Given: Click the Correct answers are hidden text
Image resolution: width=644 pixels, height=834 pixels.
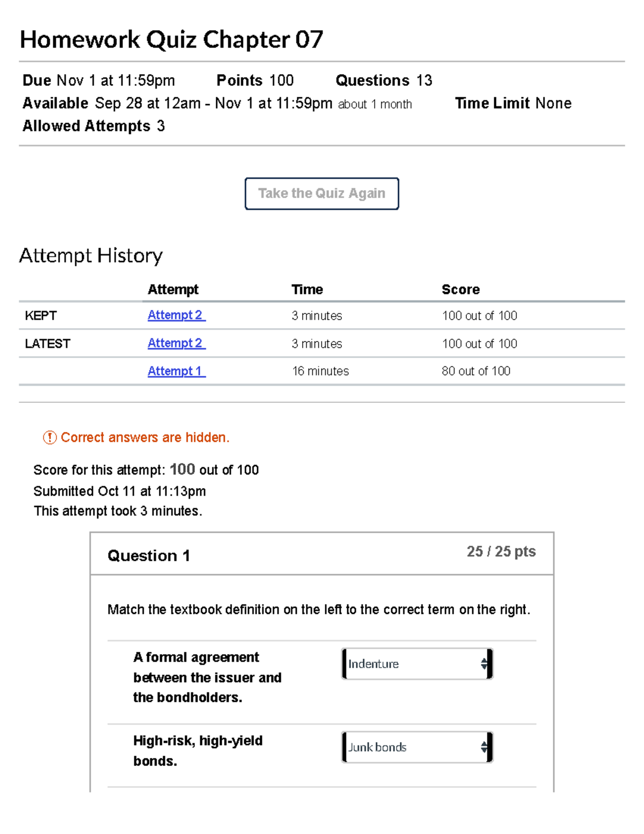Looking at the screenshot, I should 145,438.
